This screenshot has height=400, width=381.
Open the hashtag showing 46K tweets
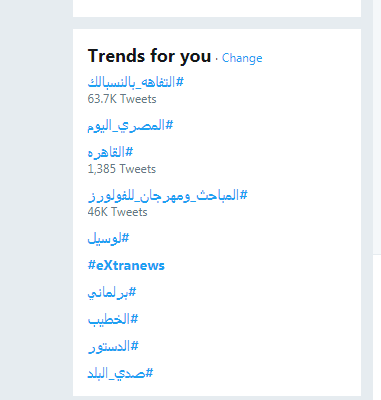[x=168, y=195]
